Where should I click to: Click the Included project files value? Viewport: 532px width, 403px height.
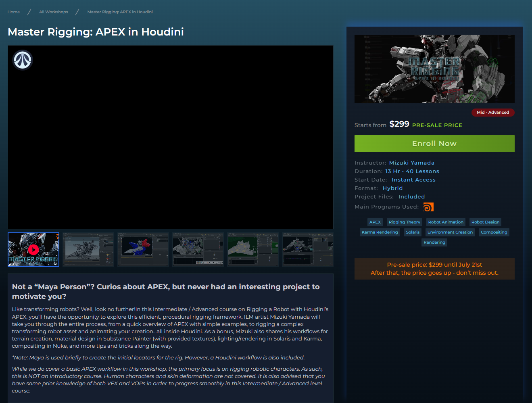[x=412, y=197]
